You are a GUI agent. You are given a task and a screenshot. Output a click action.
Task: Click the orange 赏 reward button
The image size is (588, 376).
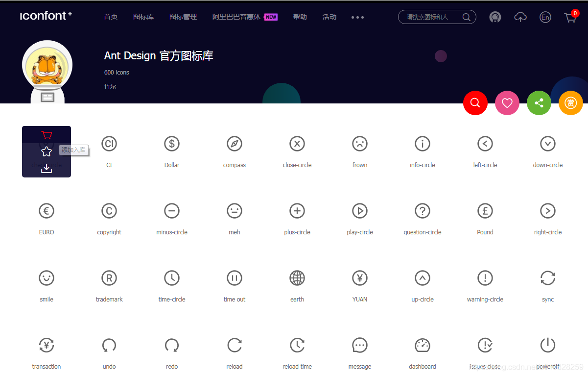coord(571,103)
